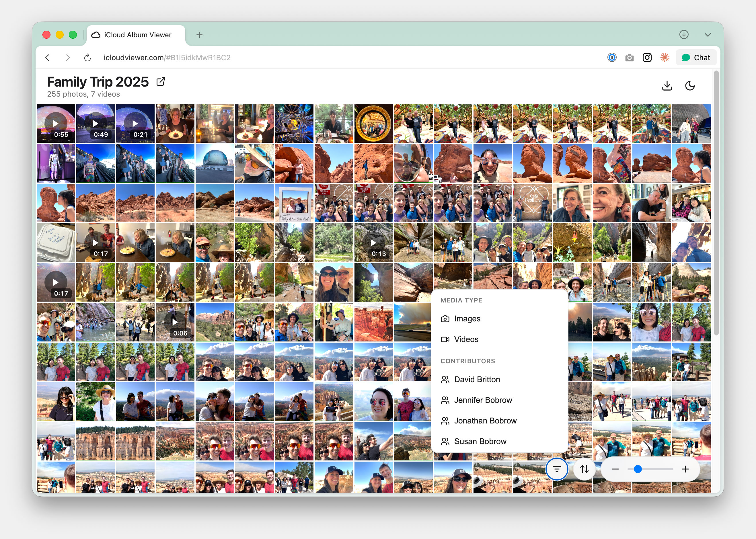Open the Instagram browser extension
756x539 pixels.
(x=647, y=57)
